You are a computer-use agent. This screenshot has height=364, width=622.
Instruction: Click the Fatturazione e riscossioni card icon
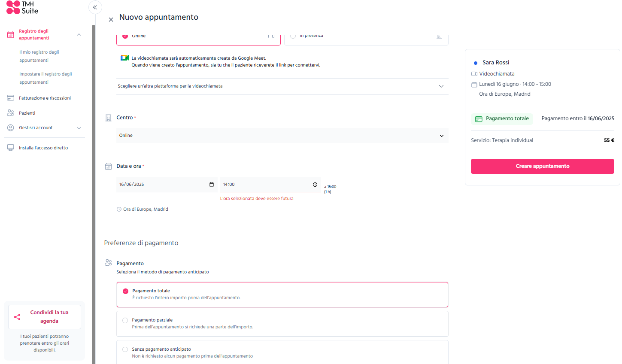11,98
